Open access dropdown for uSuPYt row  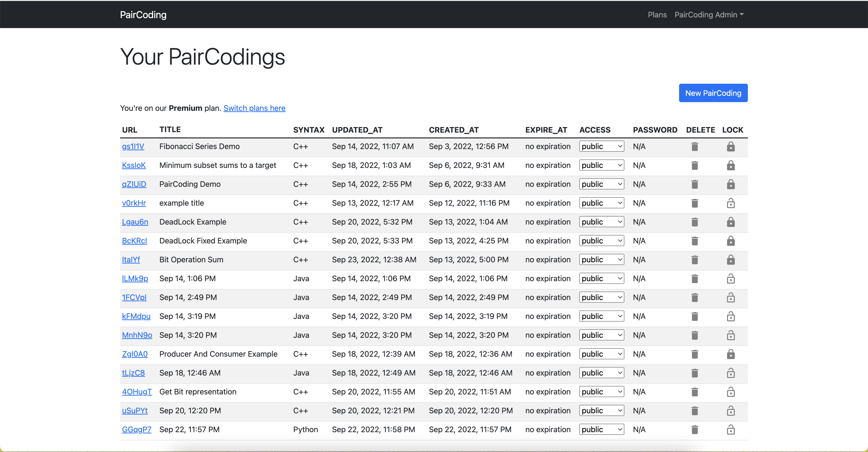tap(601, 410)
